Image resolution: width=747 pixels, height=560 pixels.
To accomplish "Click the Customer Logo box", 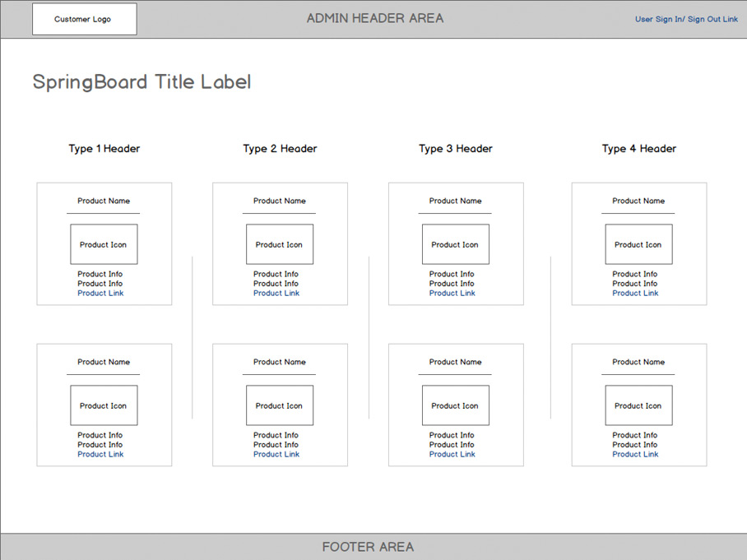I will [x=84, y=19].
